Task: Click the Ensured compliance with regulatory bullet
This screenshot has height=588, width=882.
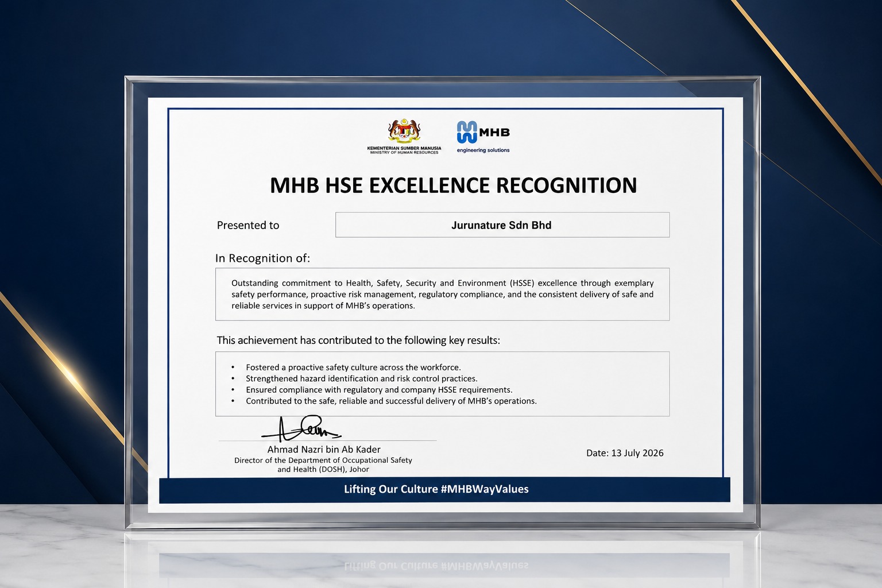Action: 379,390
